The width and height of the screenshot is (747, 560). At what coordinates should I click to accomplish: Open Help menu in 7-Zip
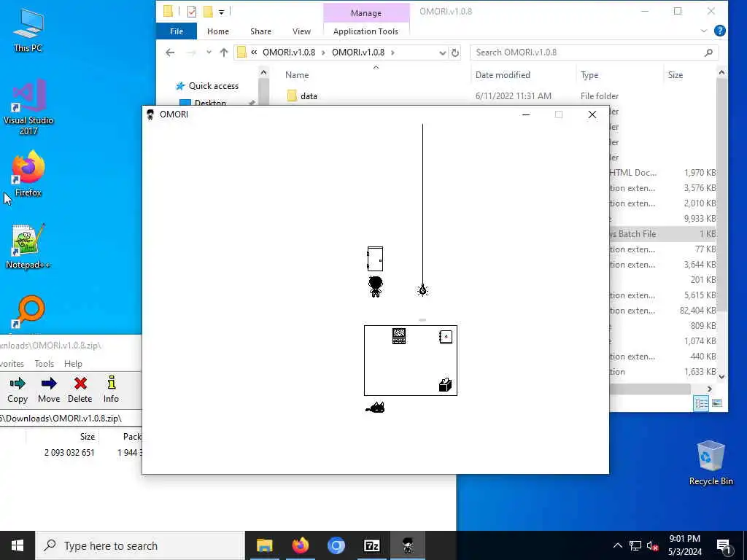click(x=73, y=364)
